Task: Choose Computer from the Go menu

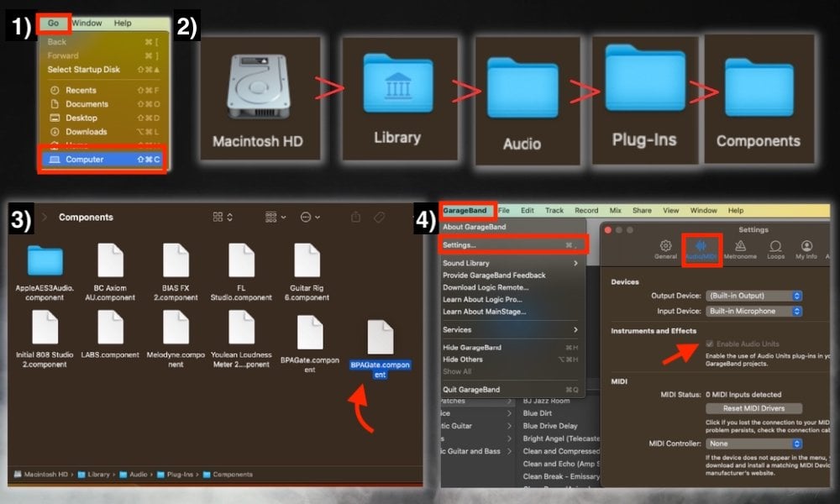Action: [x=102, y=159]
